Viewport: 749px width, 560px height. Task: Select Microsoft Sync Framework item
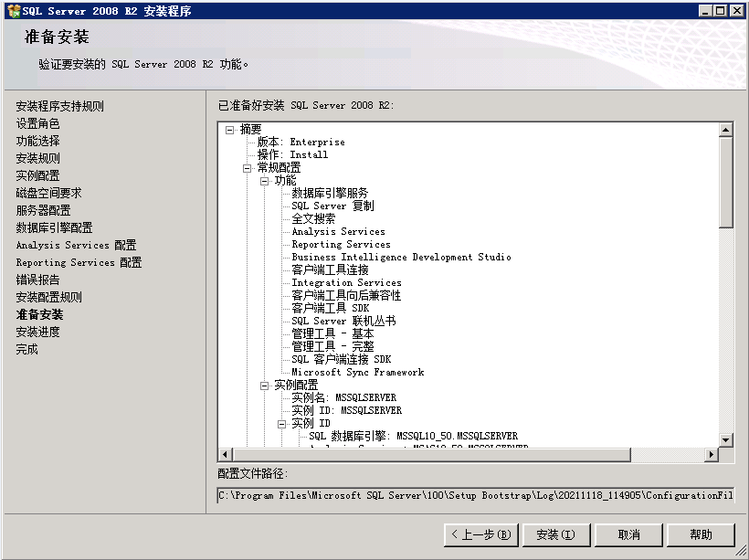(x=357, y=373)
